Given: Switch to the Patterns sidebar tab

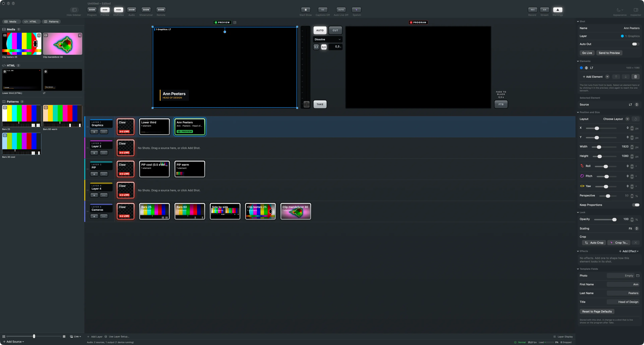Looking at the screenshot, I should 51,22.
